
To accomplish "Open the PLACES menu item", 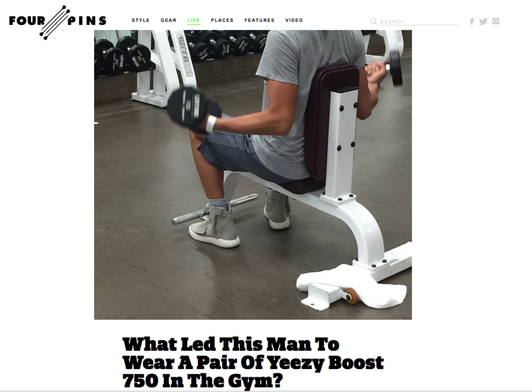I will (x=222, y=20).
